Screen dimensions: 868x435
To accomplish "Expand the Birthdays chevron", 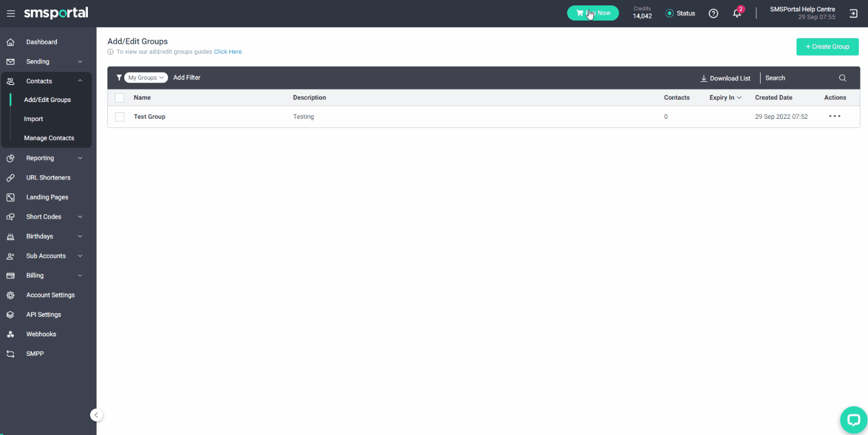I will coord(80,236).
